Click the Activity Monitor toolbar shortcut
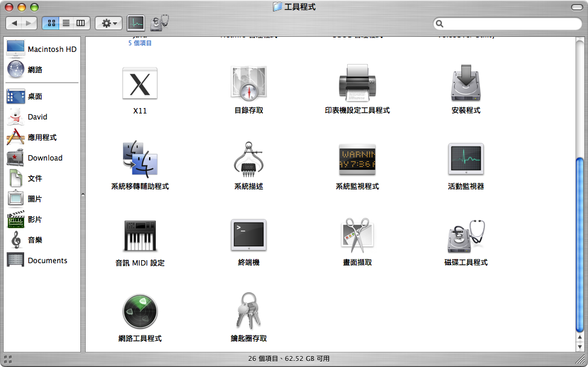 [x=135, y=24]
